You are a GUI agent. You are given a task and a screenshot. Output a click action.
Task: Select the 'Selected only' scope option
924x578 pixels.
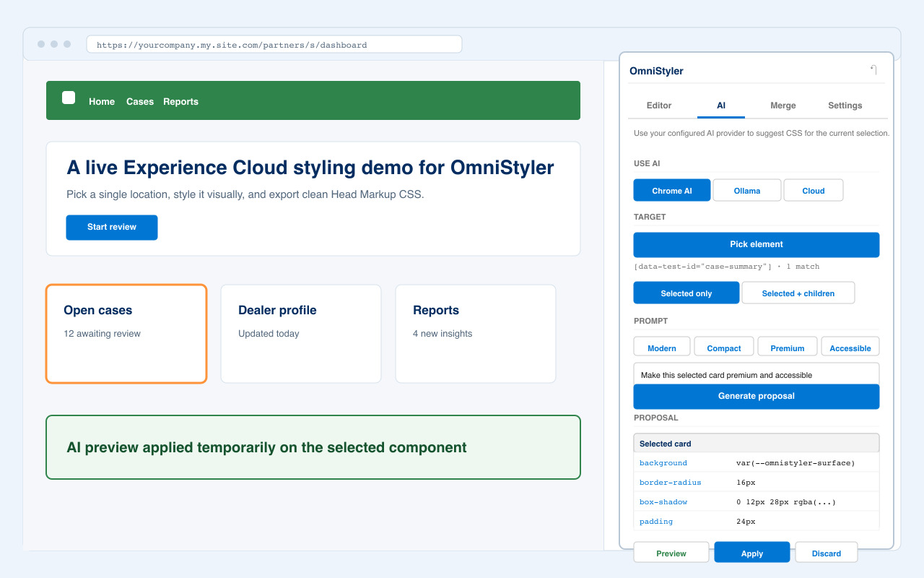click(687, 293)
